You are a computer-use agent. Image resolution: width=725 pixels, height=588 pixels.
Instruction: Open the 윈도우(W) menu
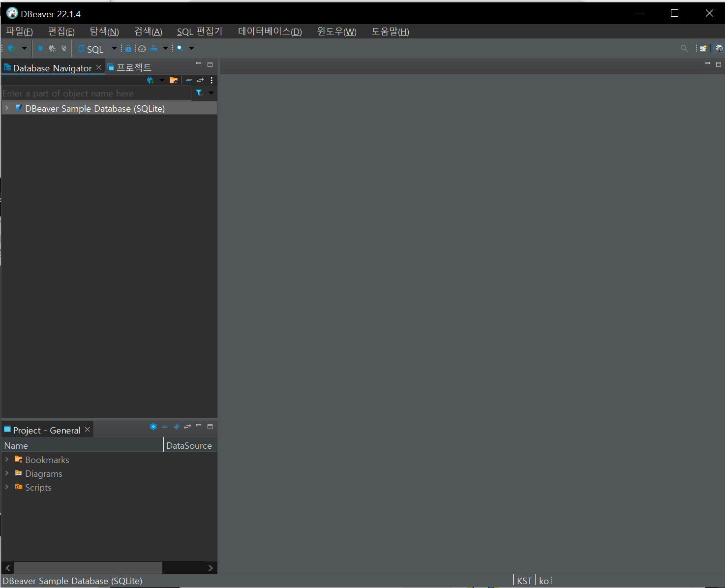click(337, 31)
